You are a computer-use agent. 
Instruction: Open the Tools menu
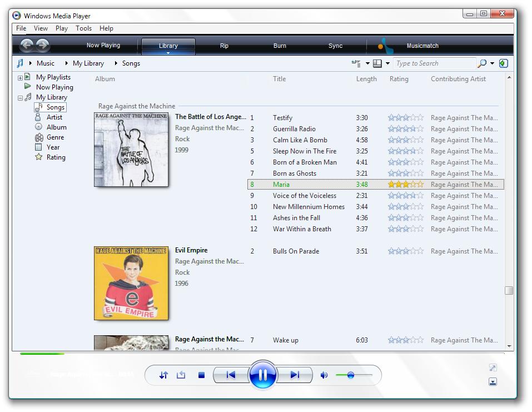83,28
